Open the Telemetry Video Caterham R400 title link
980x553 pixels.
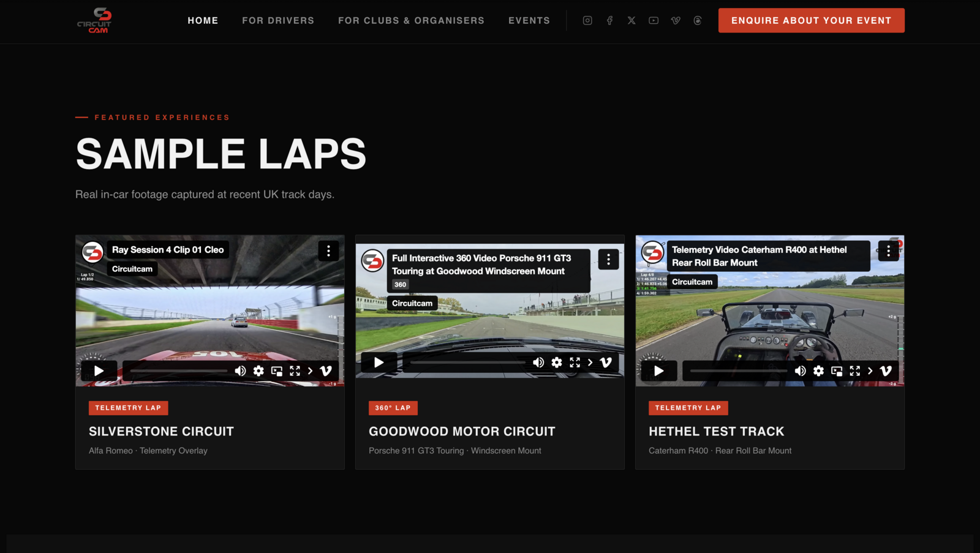click(x=759, y=256)
